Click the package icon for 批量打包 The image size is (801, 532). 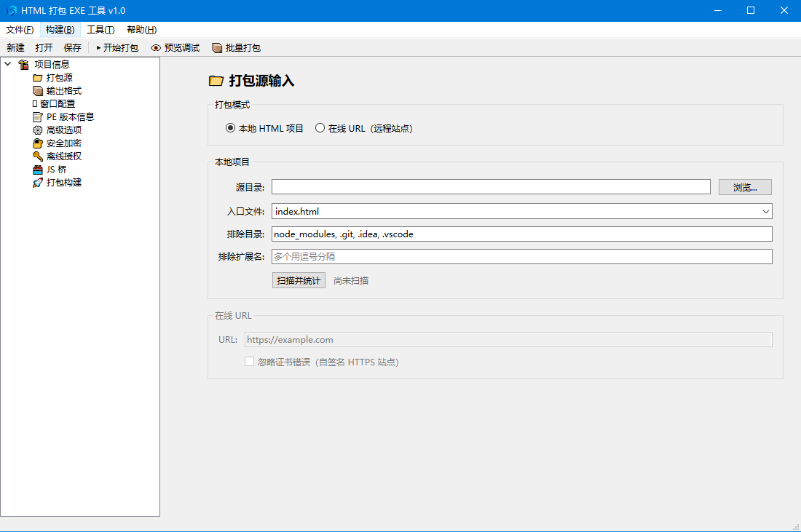pos(217,48)
